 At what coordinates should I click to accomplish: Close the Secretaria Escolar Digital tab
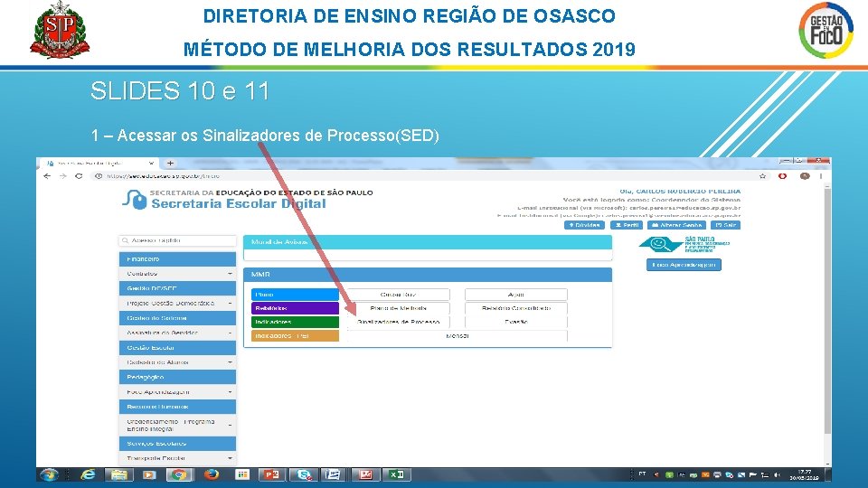(x=151, y=164)
